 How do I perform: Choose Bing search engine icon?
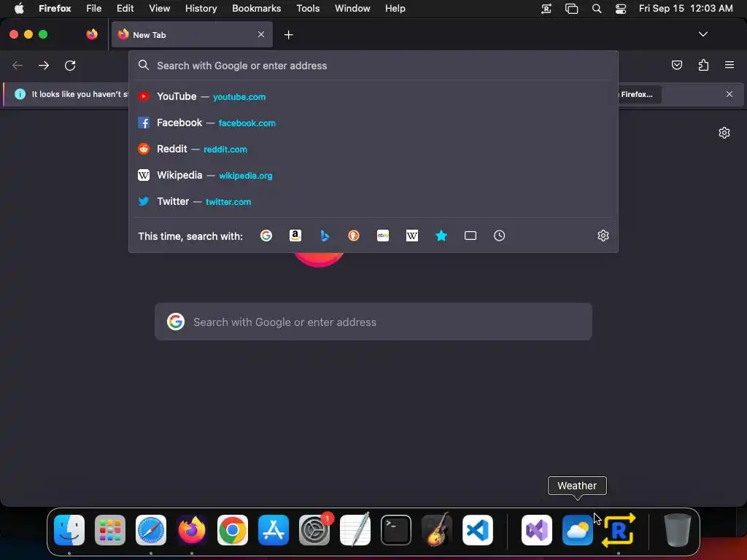coord(325,236)
